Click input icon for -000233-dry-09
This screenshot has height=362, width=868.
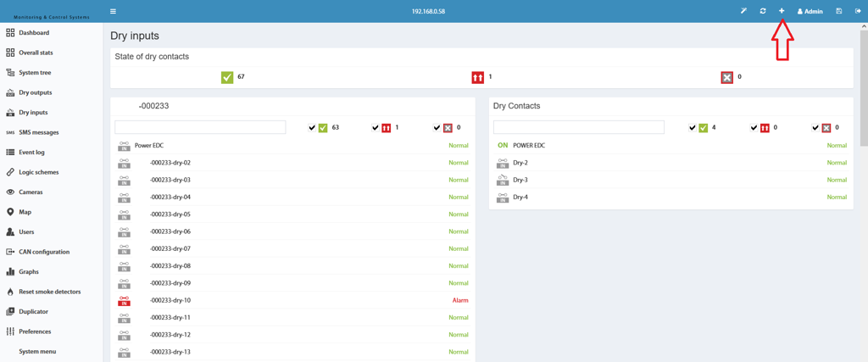tap(125, 283)
